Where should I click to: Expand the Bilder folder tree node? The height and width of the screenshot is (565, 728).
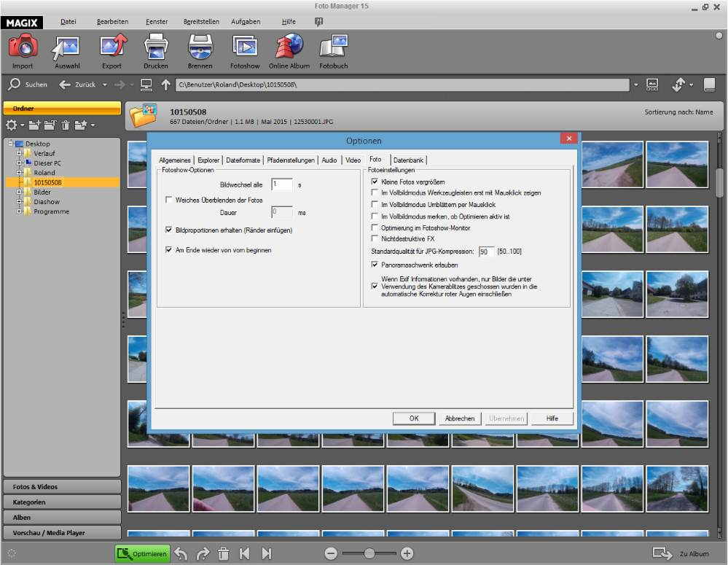coord(19,192)
